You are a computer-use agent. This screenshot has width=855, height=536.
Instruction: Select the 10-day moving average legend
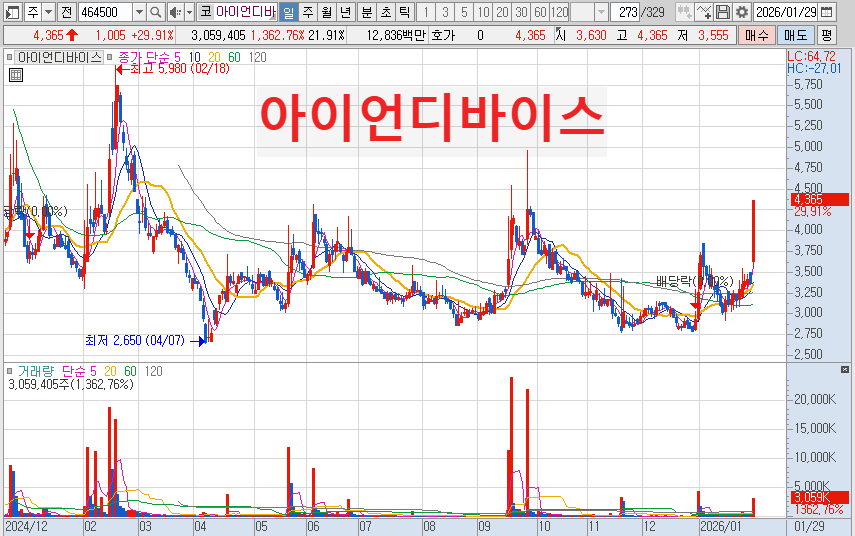tap(195, 57)
